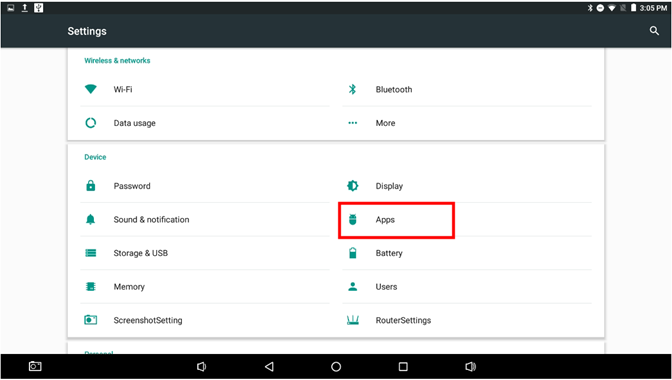Open the Password settings entry
The width and height of the screenshot is (672, 380).
tap(205, 186)
